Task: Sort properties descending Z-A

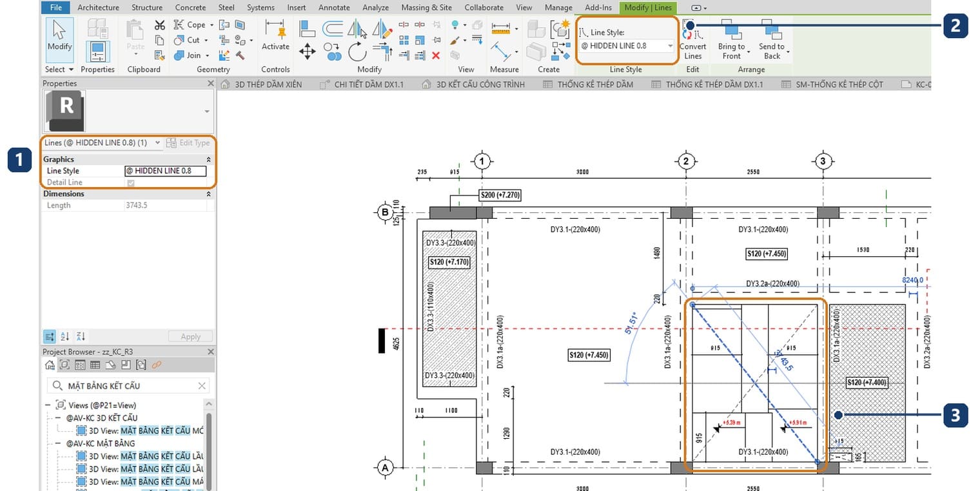Action: click(81, 336)
